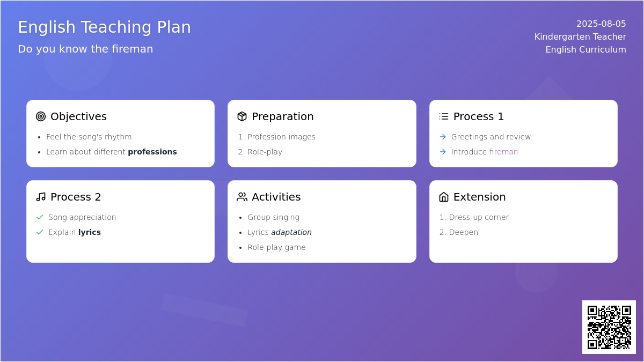The width and height of the screenshot is (644, 362).
Task: Select the Do you know the fireman subtitle
Action: pyautogui.click(x=85, y=49)
